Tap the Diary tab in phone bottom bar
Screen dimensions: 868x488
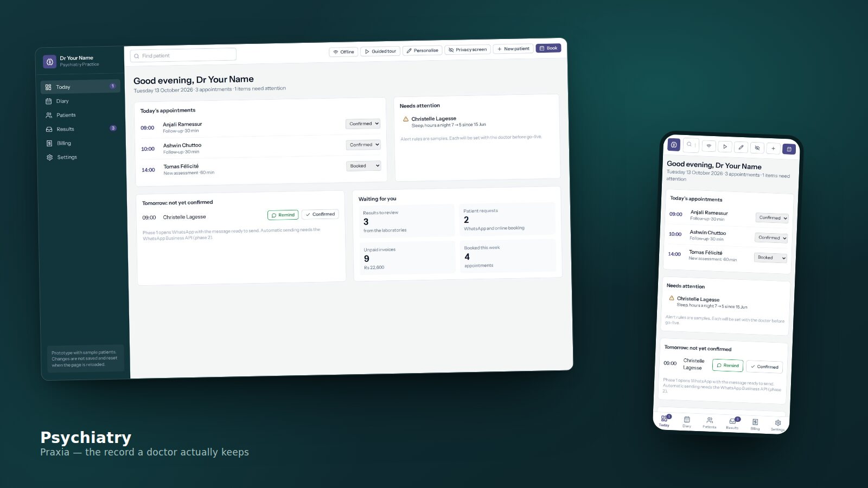[x=687, y=422]
